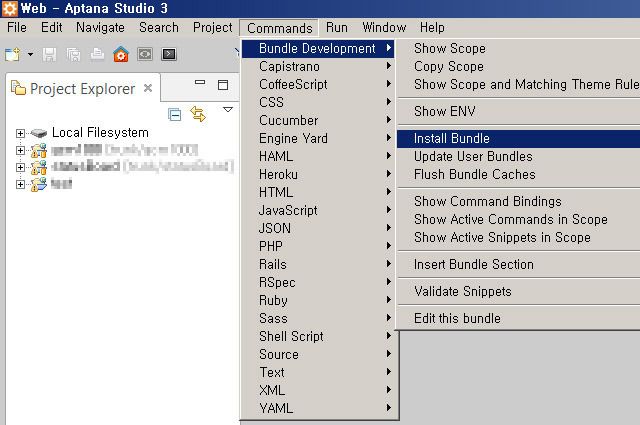640x425 pixels.
Task: Select Bundle Development submenu entry
Action: click(x=318, y=49)
